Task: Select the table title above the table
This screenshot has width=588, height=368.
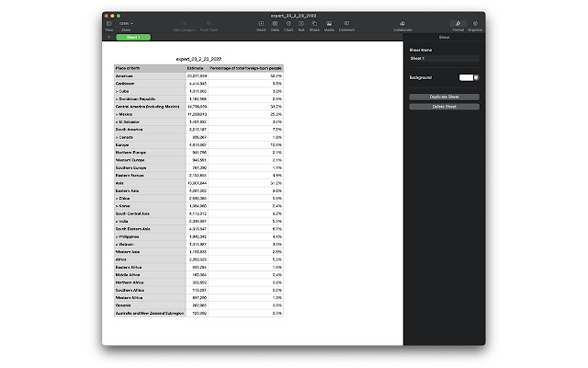Action: pyautogui.click(x=198, y=59)
